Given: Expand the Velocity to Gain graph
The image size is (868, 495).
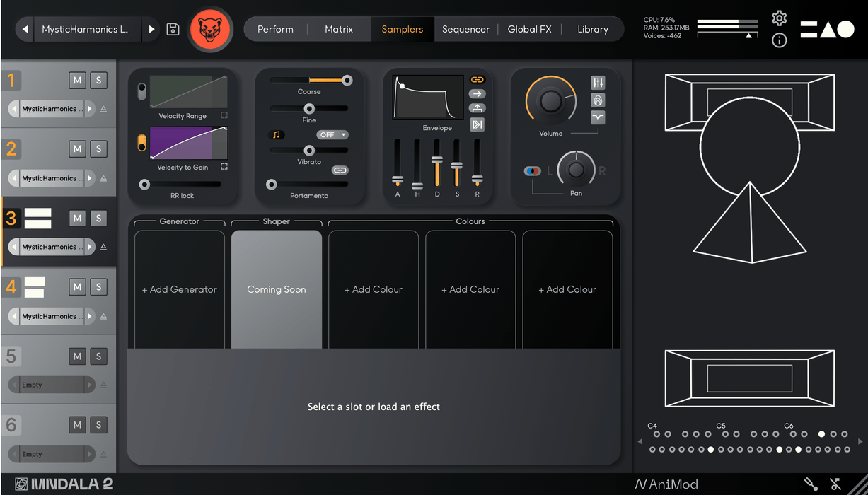Looking at the screenshot, I should pyautogui.click(x=224, y=167).
